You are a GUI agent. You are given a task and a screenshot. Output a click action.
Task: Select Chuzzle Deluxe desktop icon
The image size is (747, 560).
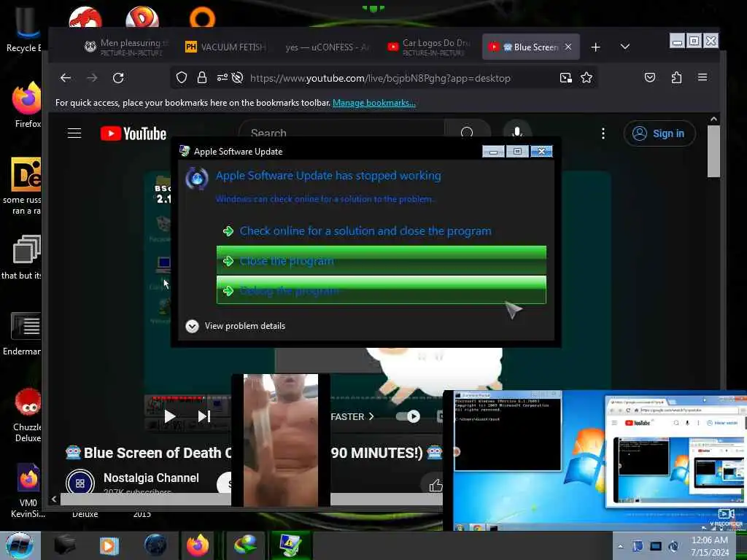click(27, 414)
